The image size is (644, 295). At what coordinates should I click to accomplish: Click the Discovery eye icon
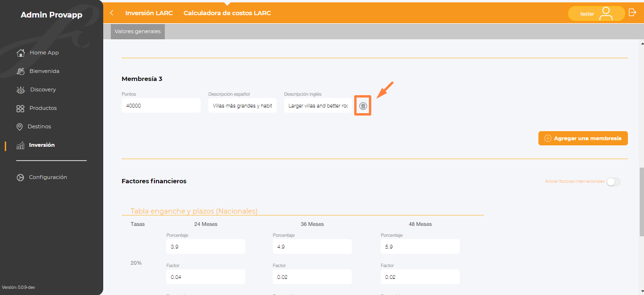pyautogui.click(x=20, y=89)
